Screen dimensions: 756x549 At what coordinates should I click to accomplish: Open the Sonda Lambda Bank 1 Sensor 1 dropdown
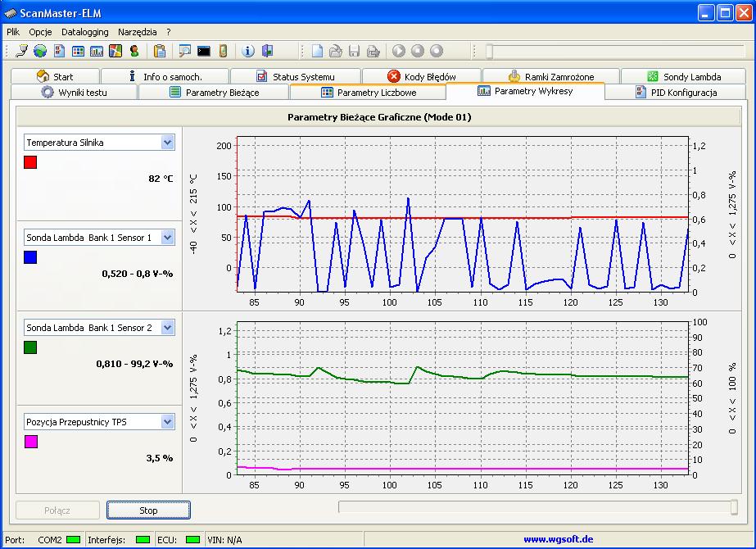click(168, 238)
